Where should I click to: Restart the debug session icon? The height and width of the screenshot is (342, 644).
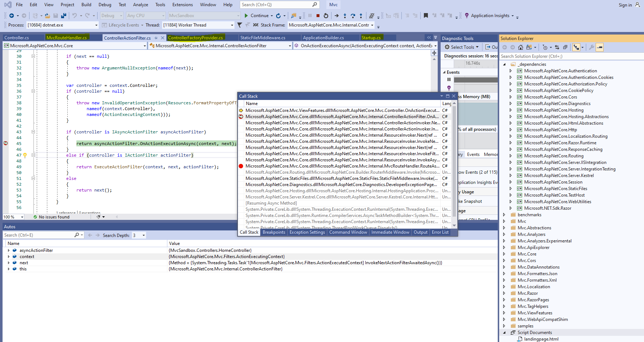326,16
